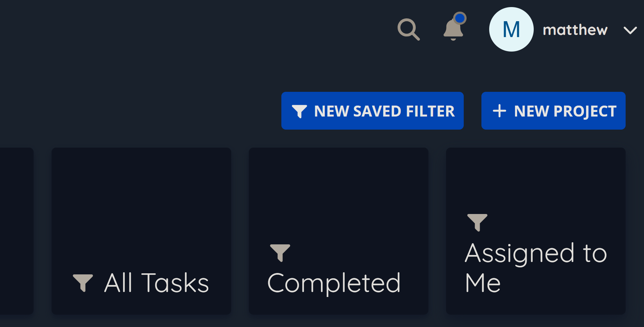Open the matthew username menu
Image resolution: width=644 pixels, height=327 pixels.
pyautogui.click(x=575, y=30)
